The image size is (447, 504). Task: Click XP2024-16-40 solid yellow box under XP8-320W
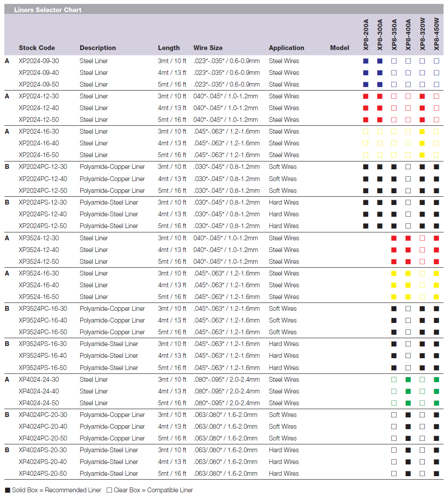[422, 143]
